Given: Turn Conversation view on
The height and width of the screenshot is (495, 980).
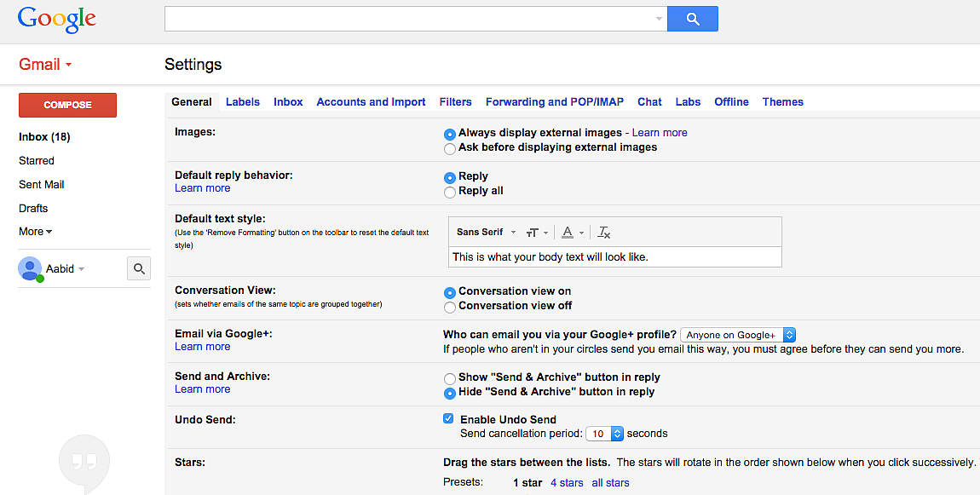Looking at the screenshot, I should (449, 292).
